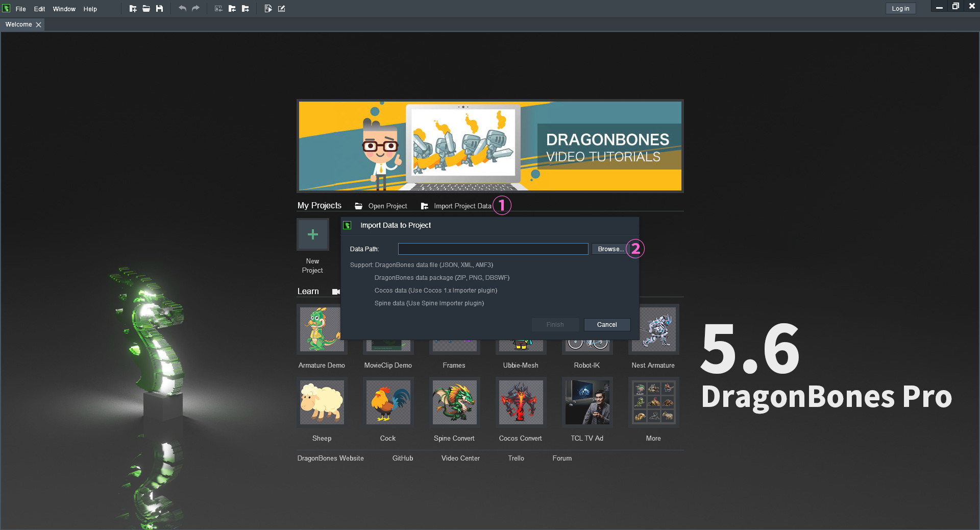Click the Ubbie-Mesh sample label

pos(521,366)
